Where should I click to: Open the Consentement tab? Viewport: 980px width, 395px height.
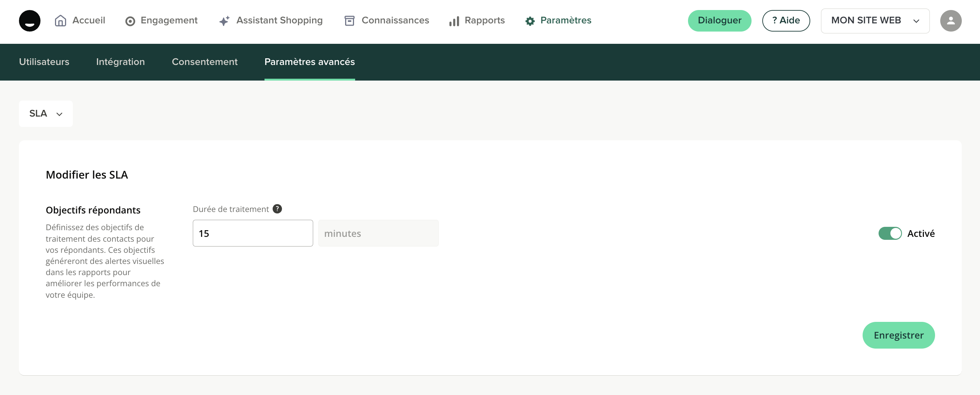click(x=204, y=62)
